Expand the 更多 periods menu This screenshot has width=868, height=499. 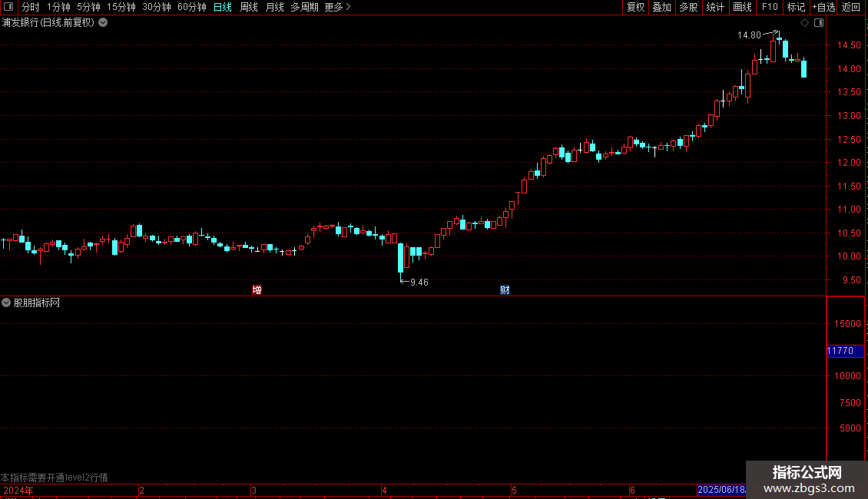click(338, 7)
